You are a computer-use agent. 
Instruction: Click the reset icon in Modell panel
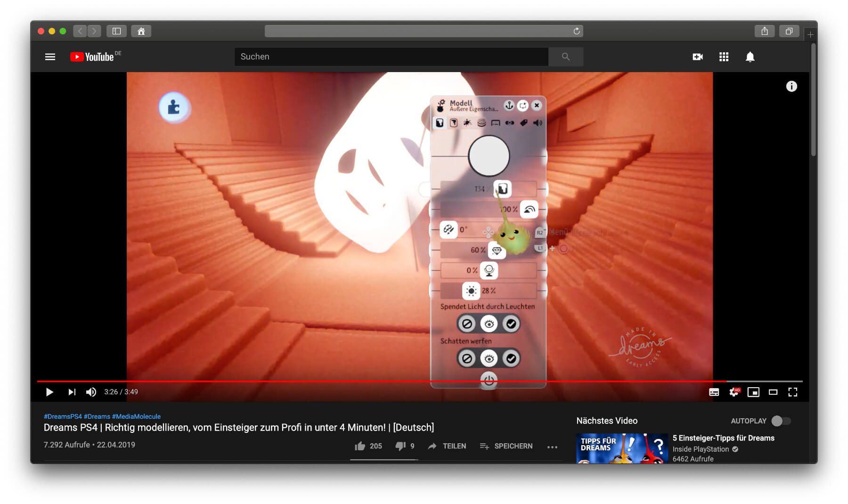(523, 106)
